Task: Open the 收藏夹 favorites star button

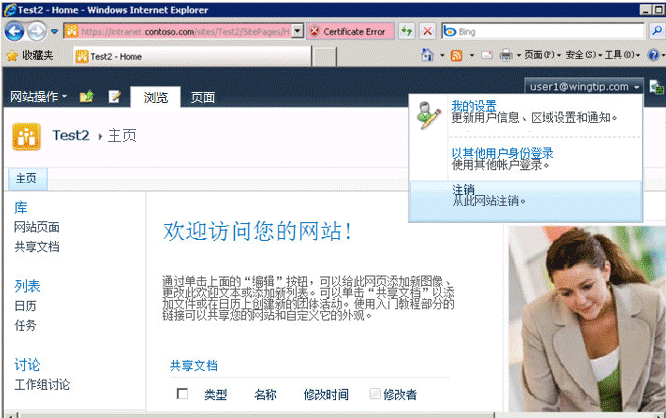Action: (x=30, y=56)
